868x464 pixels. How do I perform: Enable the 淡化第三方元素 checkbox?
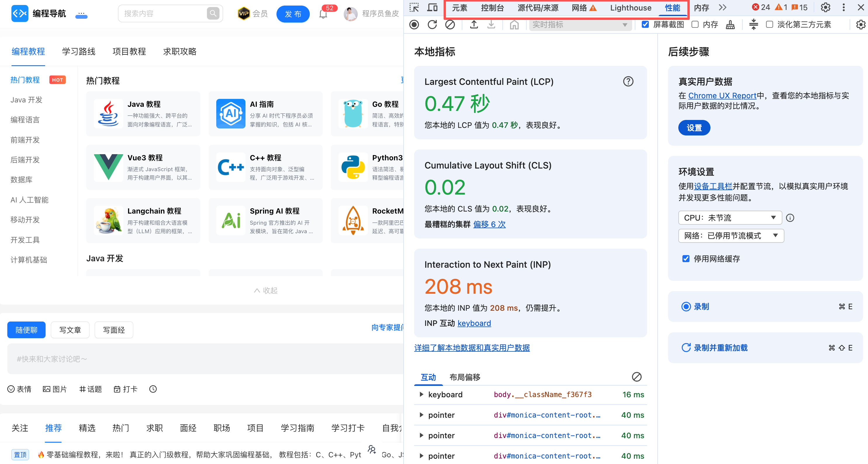pyautogui.click(x=769, y=24)
